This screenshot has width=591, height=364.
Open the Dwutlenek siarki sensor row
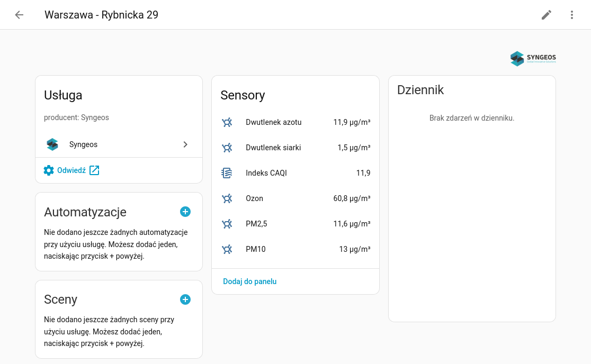click(x=273, y=148)
